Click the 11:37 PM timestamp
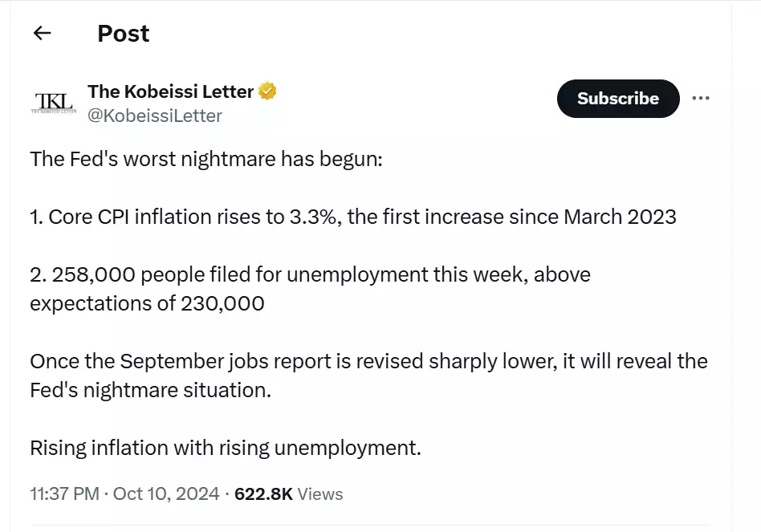 coord(64,493)
